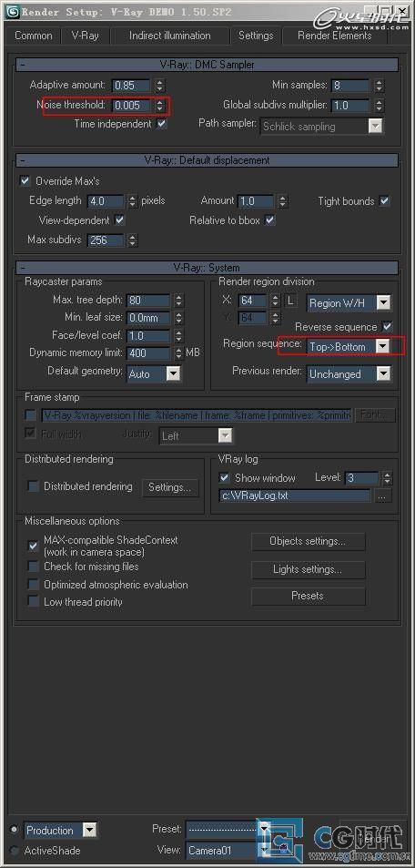Enable the Frame stamp checkbox
Screen dimensions: 415x868
point(30,414)
